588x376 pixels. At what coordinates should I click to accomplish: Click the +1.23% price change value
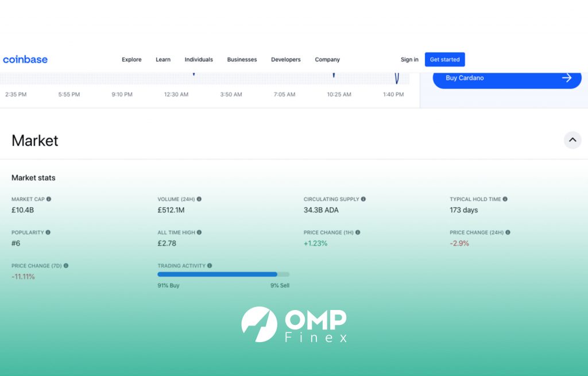tap(315, 243)
